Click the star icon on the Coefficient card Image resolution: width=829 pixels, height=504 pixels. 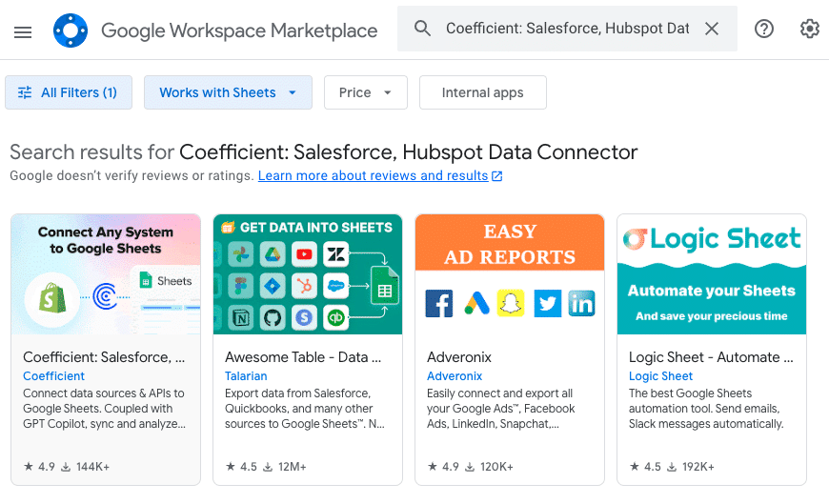click(x=29, y=467)
